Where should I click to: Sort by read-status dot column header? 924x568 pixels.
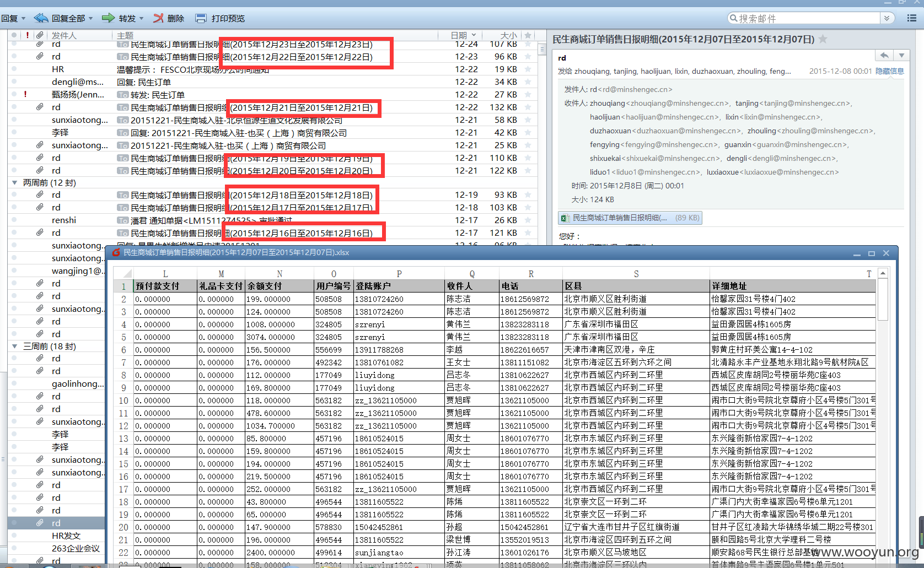point(14,35)
